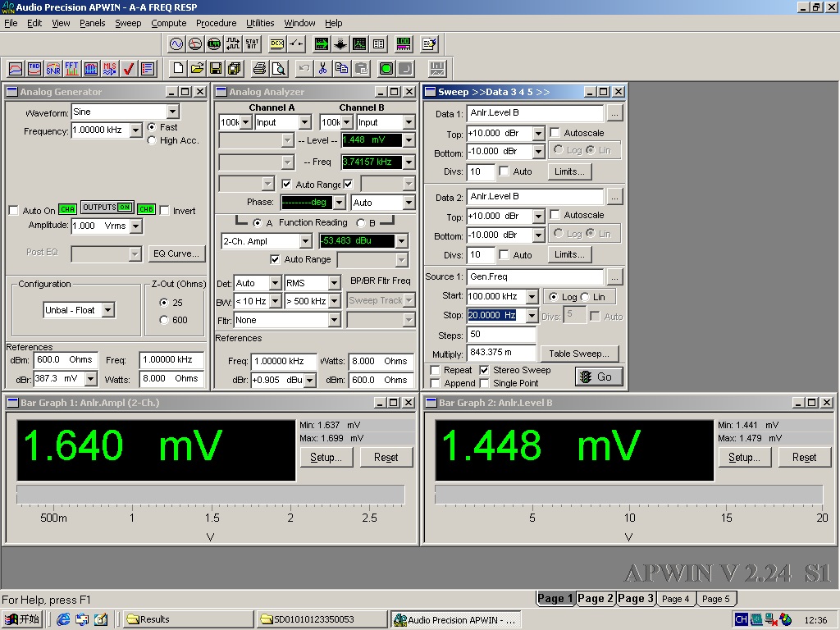Open the DCX panel icon
The width and height of the screenshot is (840, 630).
(x=277, y=44)
